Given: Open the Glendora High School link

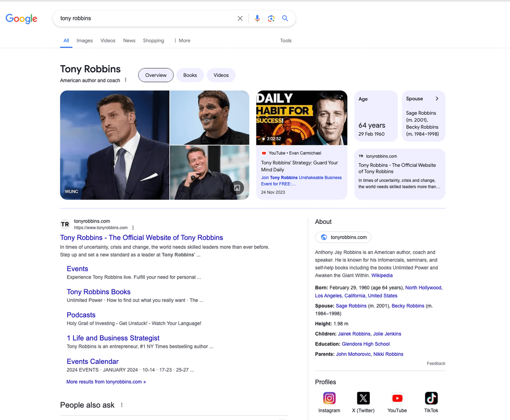Looking at the screenshot, I should [365, 344].
